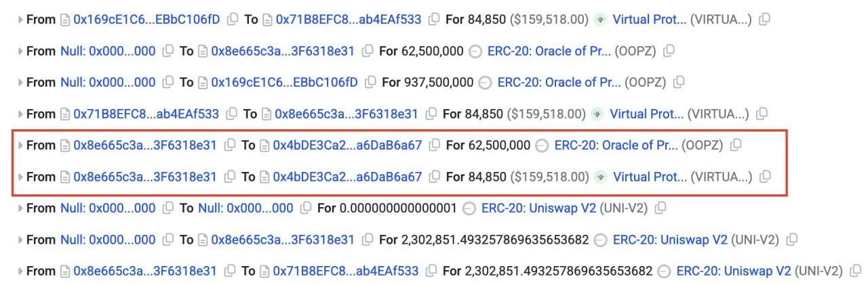
Task: Expand the 937,500,000 OOPZ mint row
Action: click(x=20, y=83)
